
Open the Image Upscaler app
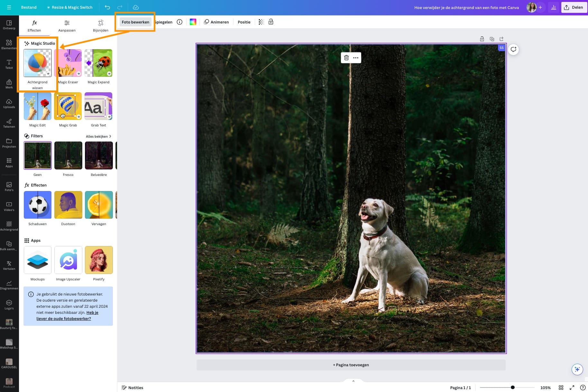pos(68,260)
